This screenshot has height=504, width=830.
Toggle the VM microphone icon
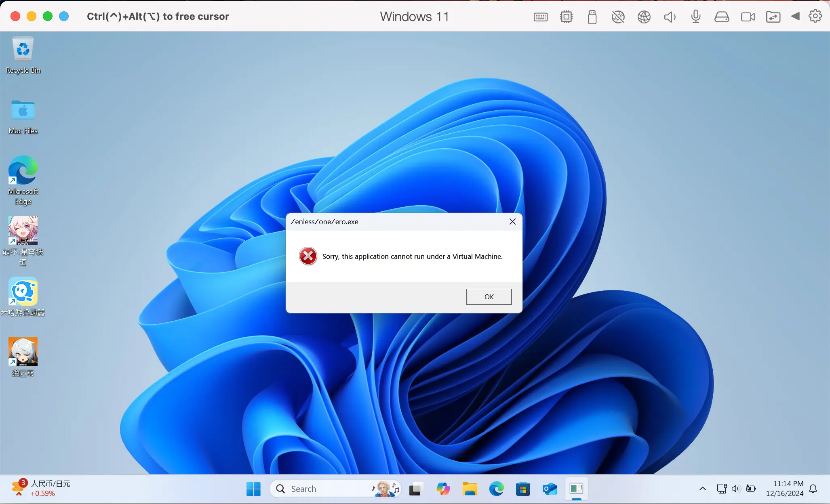pyautogui.click(x=695, y=17)
